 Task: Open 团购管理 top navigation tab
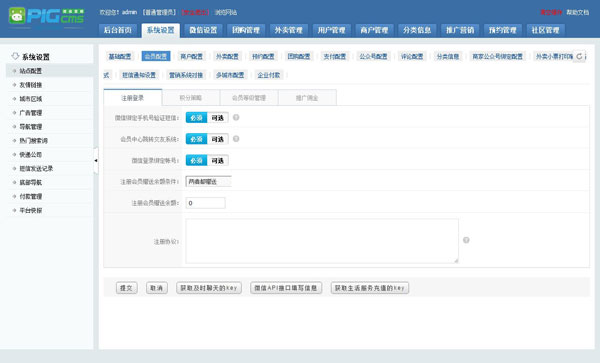(246, 30)
